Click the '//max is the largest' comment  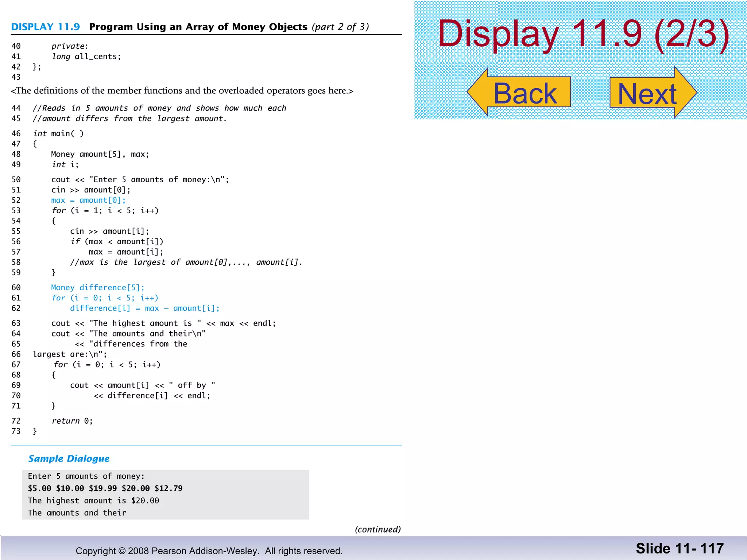[186, 262]
